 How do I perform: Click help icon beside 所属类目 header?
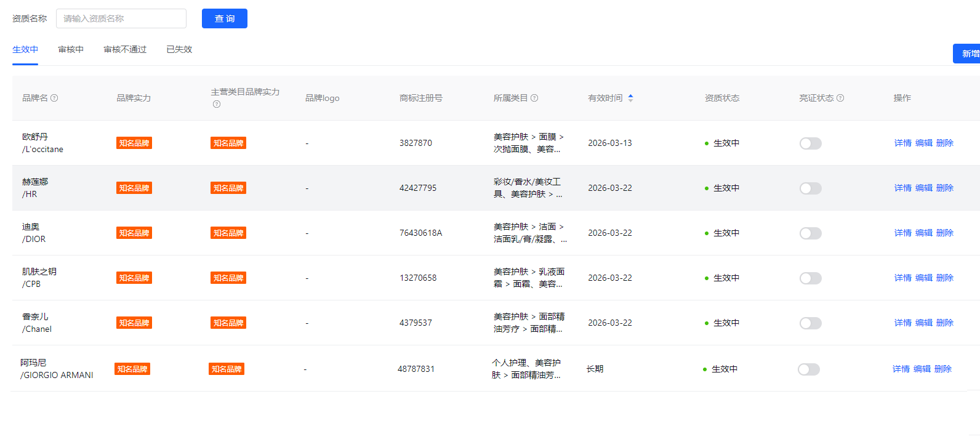coord(534,98)
